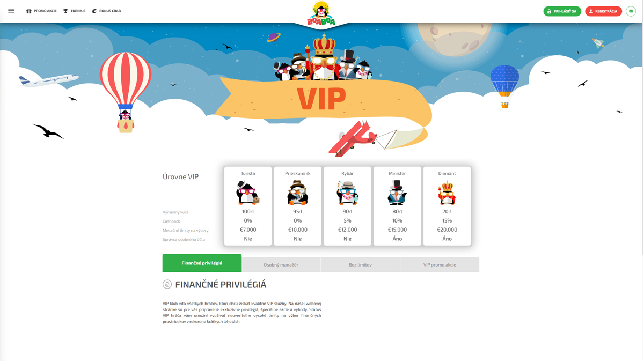
Task: Switch to VIP promo akcie tab
Action: pyautogui.click(x=440, y=264)
